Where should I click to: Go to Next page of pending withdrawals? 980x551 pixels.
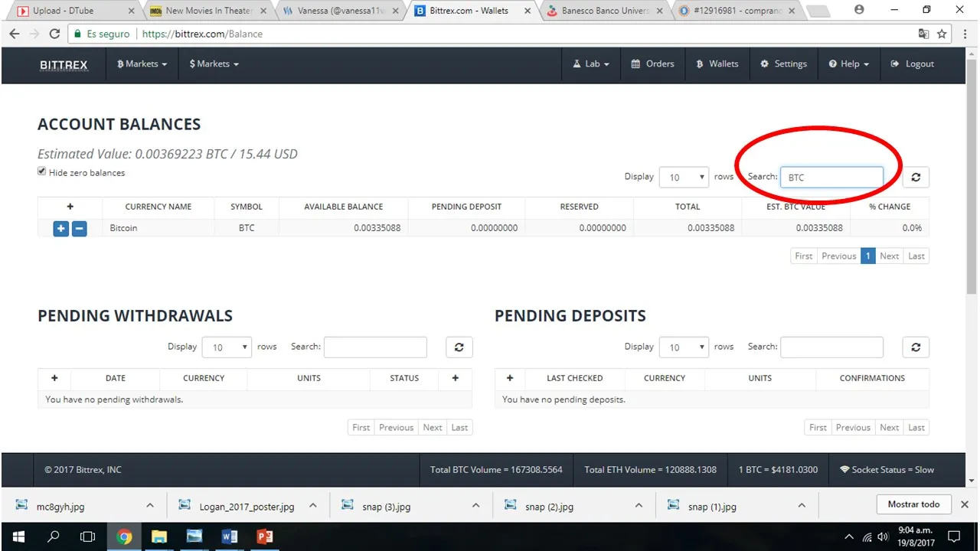click(433, 428)
